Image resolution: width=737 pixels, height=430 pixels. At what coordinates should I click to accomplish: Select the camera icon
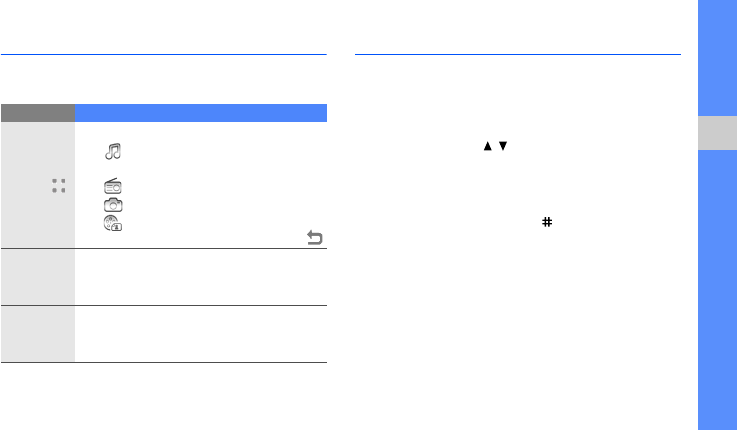[x=113, y=204]
